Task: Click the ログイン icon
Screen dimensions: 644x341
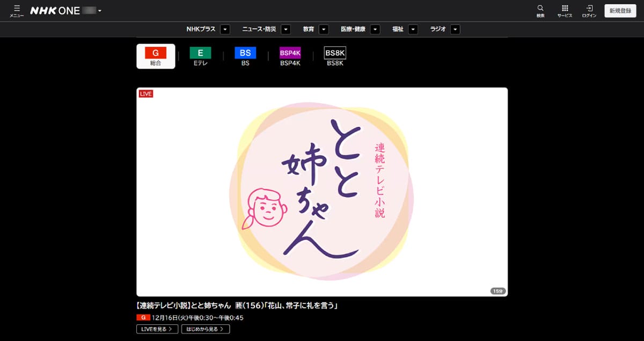Action: (589, 10)
